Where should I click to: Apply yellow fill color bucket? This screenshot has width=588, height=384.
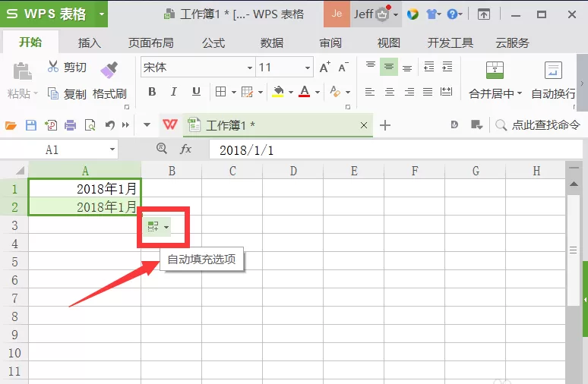click(x=278, y=92)
